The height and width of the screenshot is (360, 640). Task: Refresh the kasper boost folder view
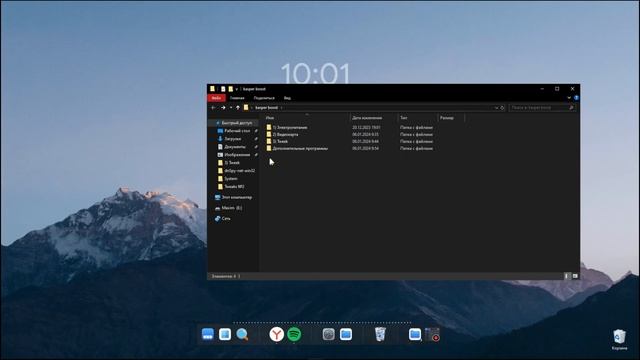click(x=502, y=108)
